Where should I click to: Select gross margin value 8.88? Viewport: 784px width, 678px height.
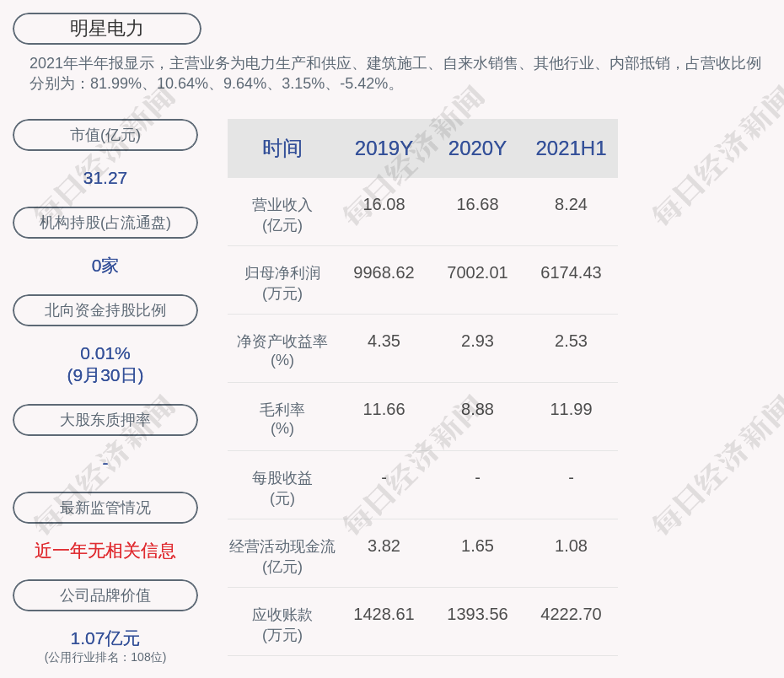[477, 410]
